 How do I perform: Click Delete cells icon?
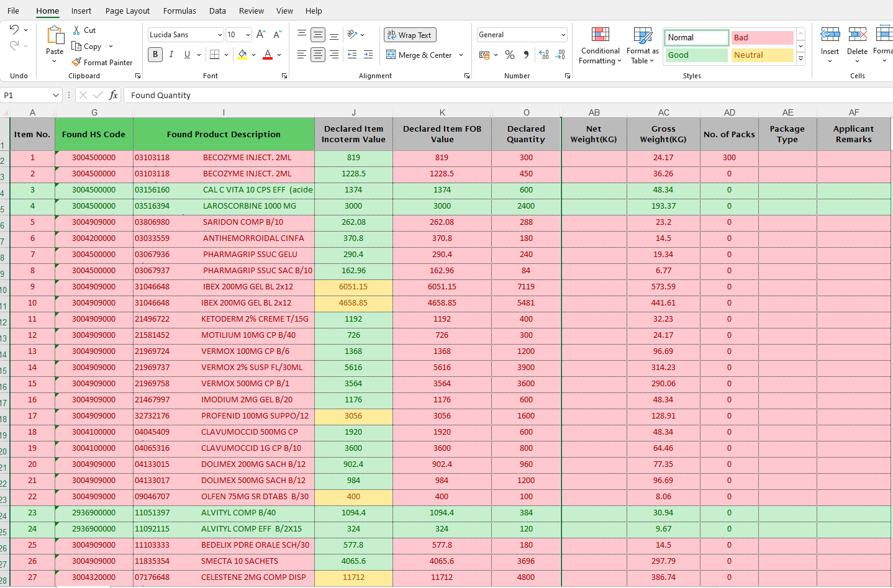pos(857,34)
